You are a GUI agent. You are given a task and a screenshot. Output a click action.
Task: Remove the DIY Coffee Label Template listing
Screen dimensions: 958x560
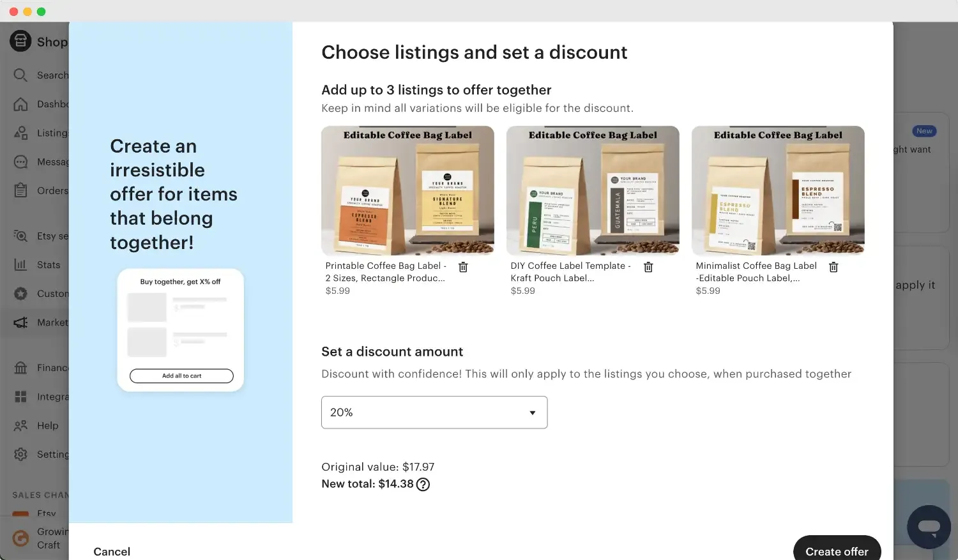648,267
